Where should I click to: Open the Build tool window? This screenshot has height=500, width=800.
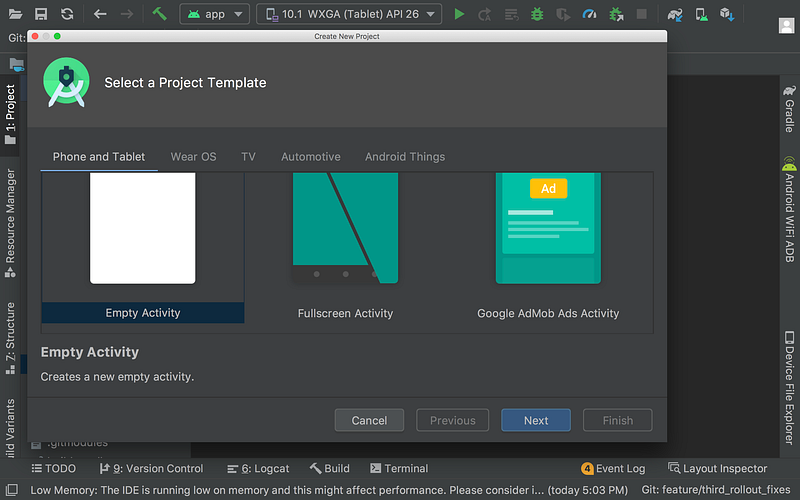pos(330,468)
